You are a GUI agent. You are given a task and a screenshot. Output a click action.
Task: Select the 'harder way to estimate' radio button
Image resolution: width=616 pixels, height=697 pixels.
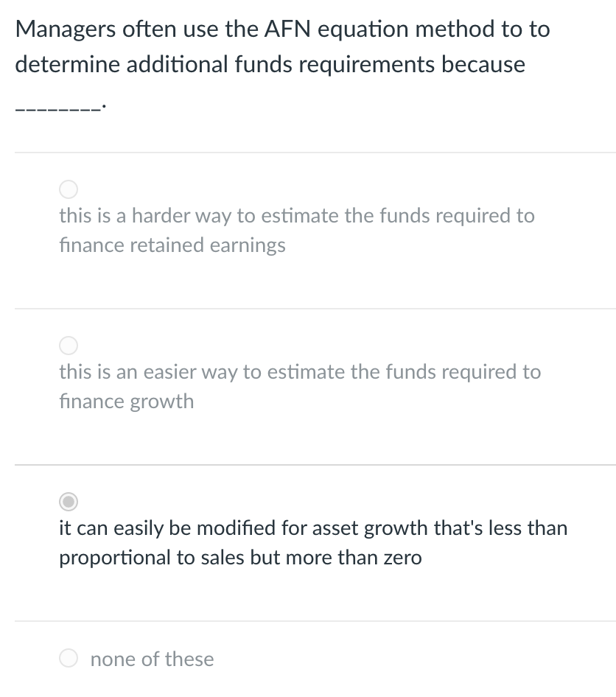click(68, 189)
